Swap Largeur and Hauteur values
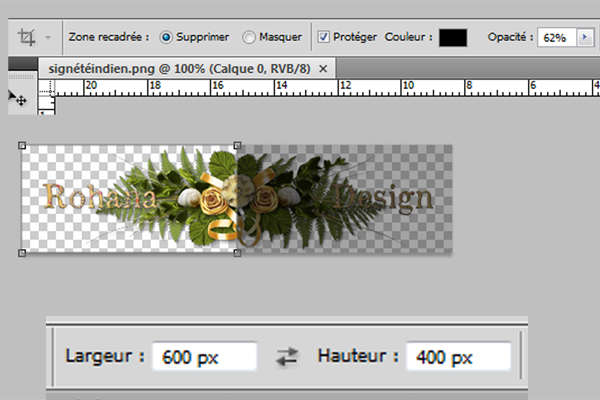Screen dimensions: 600x400 click(x=287, y=356)
